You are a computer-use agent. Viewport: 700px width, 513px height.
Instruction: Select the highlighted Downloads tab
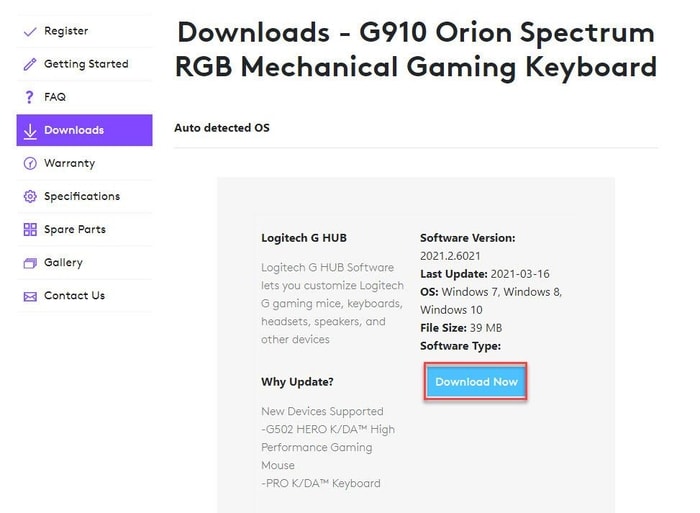[x=84, y=130]
